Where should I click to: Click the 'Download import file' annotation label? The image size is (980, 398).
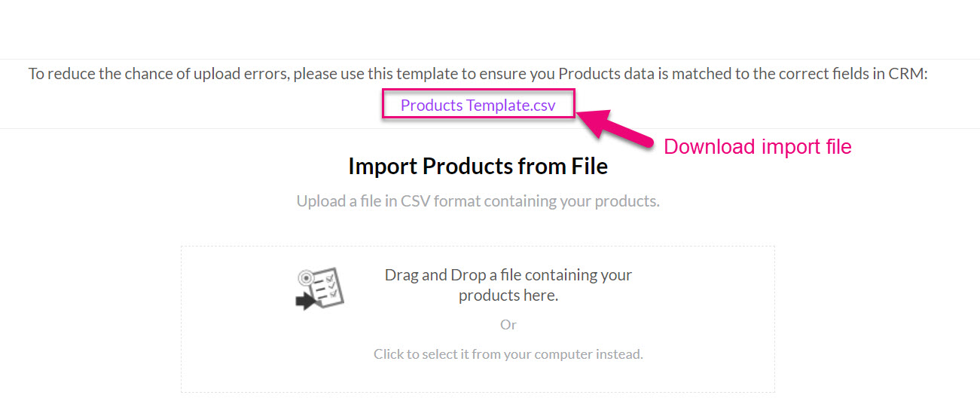[x=757, y=146]
